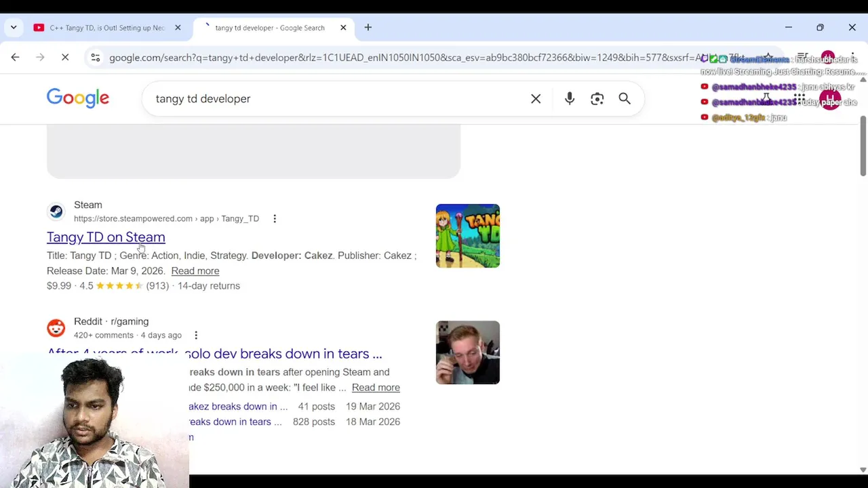
Task: Clear the search box with the X
Action: (536, 99)
